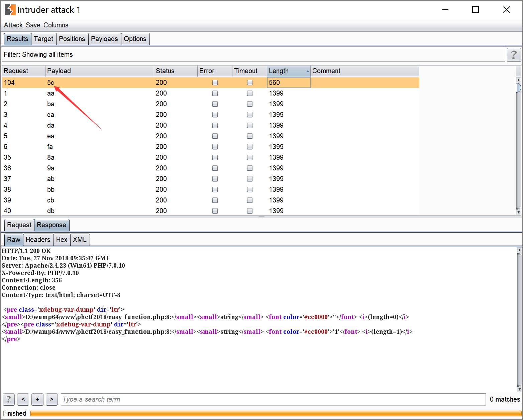Toggle Timeout checkbox in the da row
This screenshot has height=420, width=523.
point(250,125)
